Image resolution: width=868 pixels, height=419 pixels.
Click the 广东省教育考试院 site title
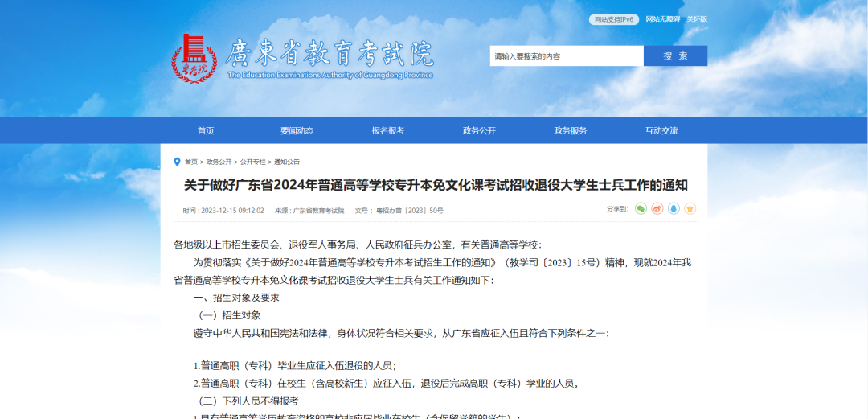click(330, 54)
